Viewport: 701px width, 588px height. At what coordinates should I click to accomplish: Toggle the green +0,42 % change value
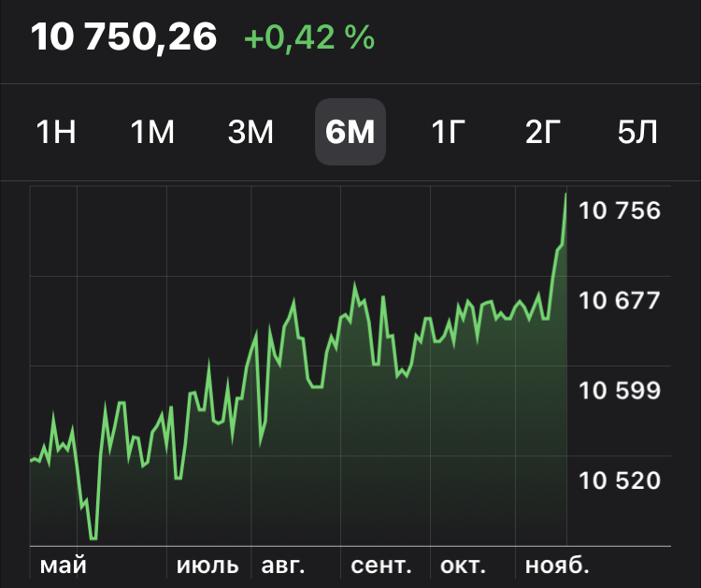(x=309, y=38)
